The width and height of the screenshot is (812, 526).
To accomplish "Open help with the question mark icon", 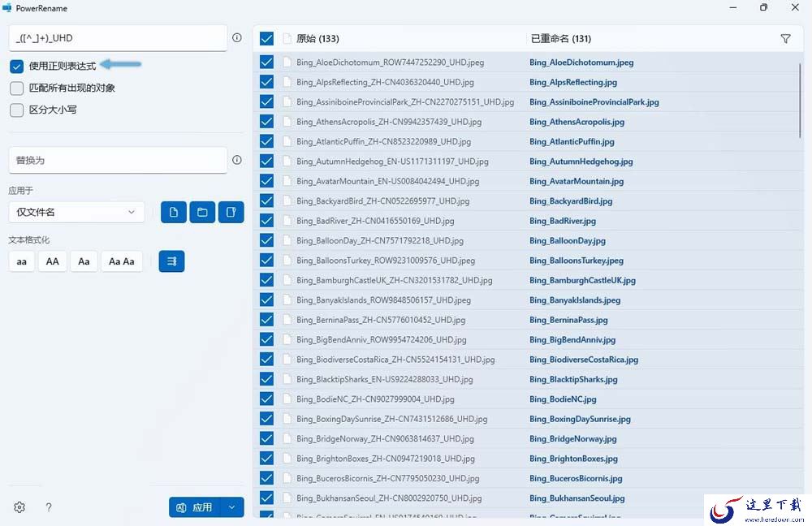I will tap(49, 507).
